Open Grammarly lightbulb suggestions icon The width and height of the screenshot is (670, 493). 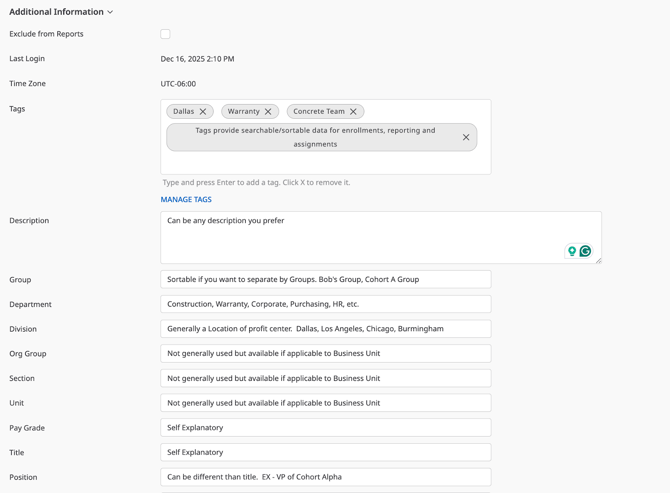572,251
